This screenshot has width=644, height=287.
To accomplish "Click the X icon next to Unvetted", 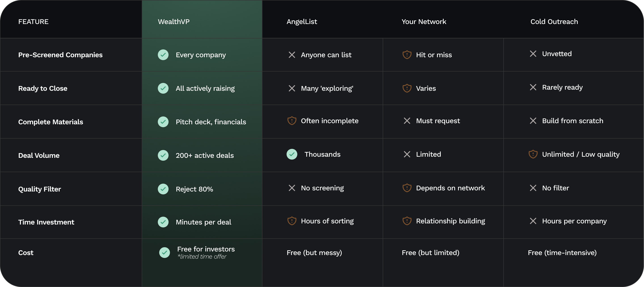I will (533, 54).
